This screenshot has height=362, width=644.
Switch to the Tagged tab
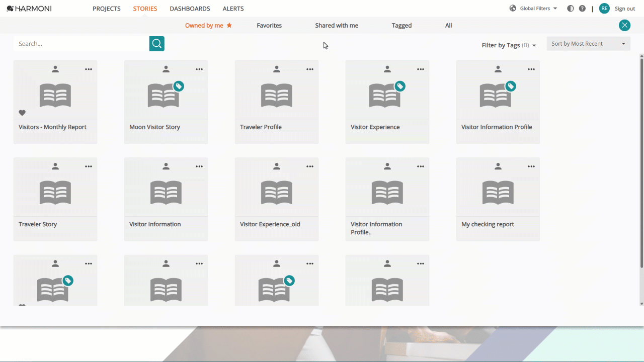[x=401, y=25]
